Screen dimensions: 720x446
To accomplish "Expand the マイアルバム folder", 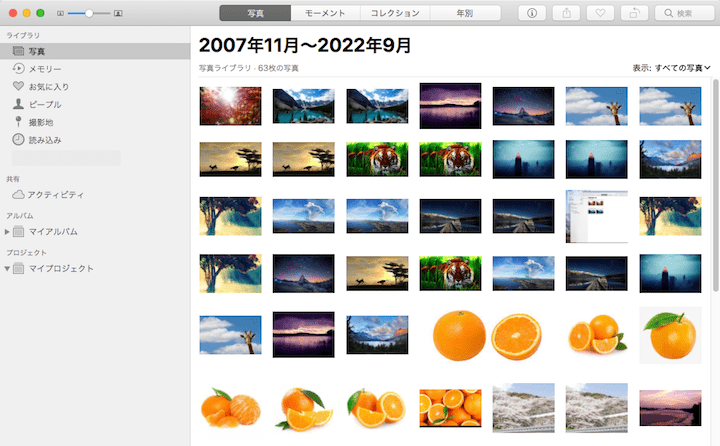I will click(x=8, y=232).
